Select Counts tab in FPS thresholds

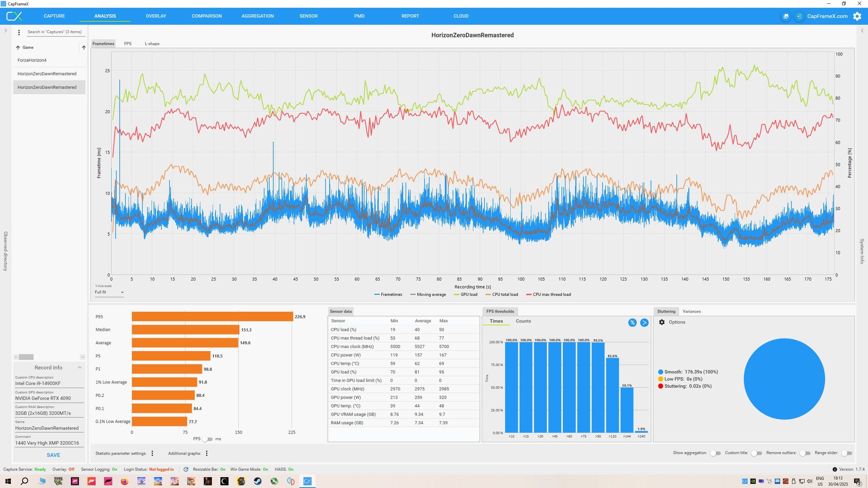click(523, 321)
